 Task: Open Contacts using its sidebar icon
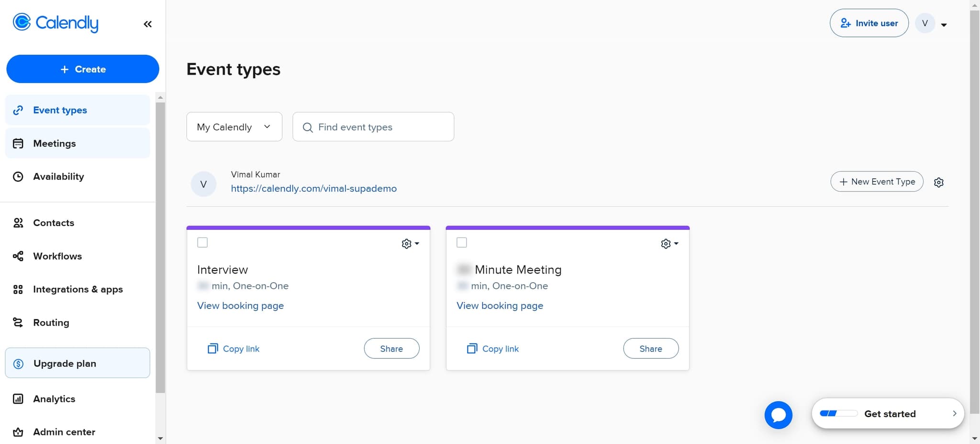tap(19, 222)
